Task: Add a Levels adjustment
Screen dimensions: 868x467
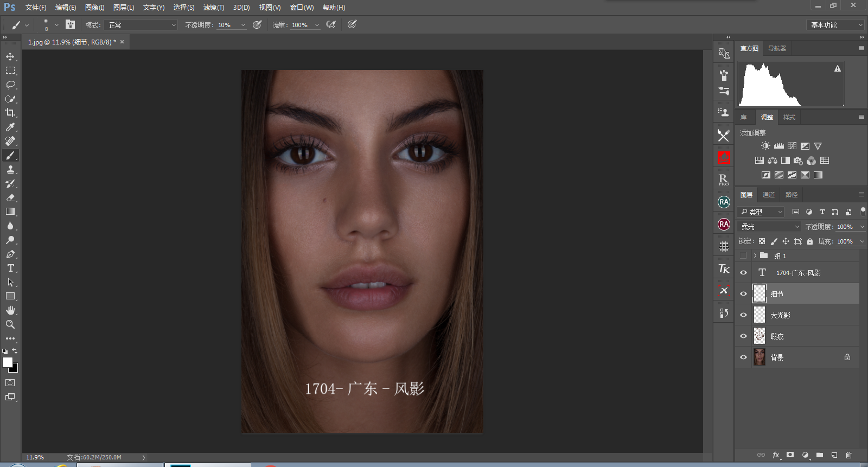Action: tap(779, 146)
